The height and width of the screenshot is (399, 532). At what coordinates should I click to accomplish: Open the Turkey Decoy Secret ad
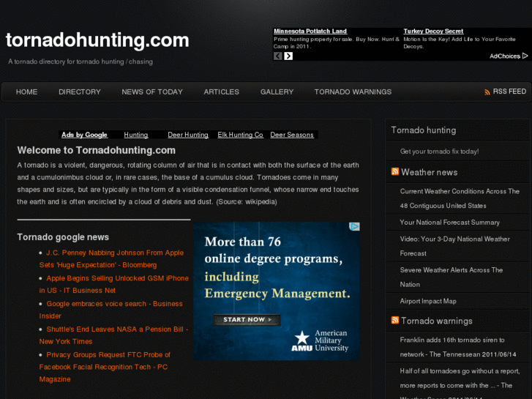click(433, 31)
